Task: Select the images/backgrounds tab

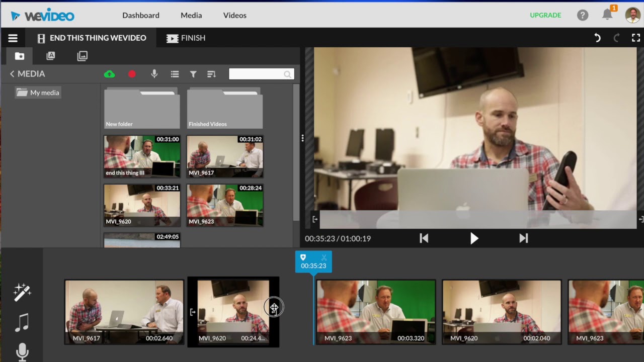Action: [x=83, y=56]
